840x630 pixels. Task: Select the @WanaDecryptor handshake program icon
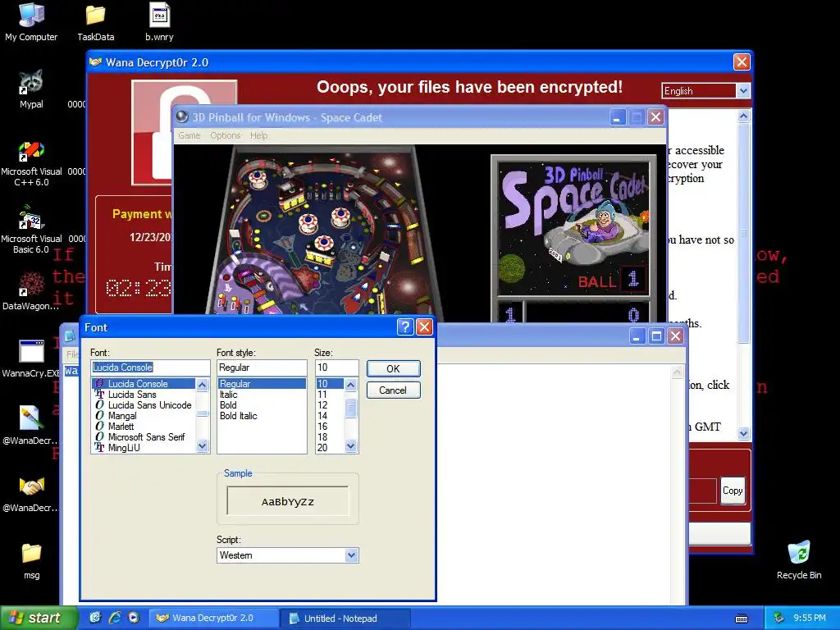pos(31,493)
